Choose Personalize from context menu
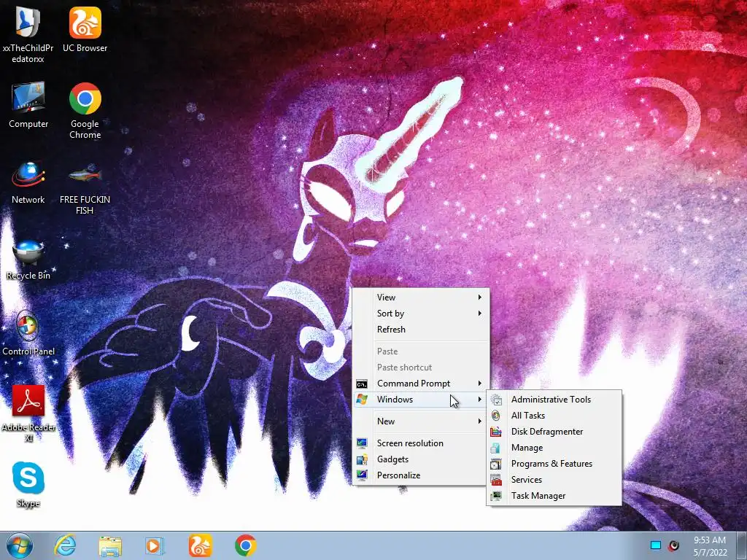The height and width of the screenshot is (560, 747). point(421,475)
